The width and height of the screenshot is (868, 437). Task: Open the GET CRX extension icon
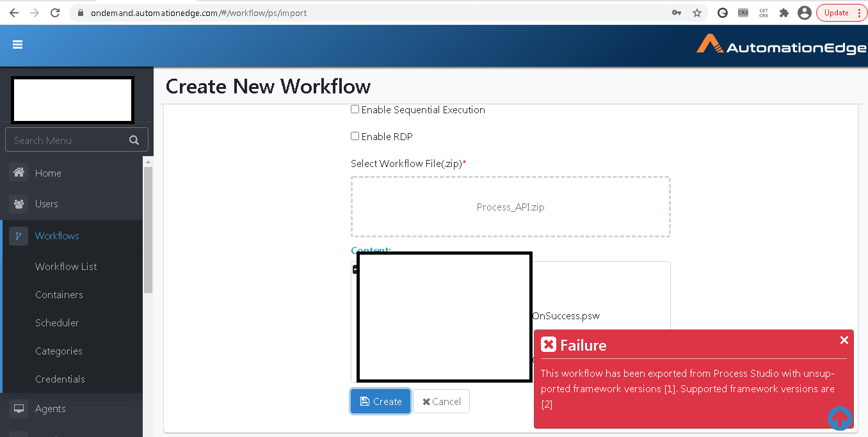click(x=764, y=13)
